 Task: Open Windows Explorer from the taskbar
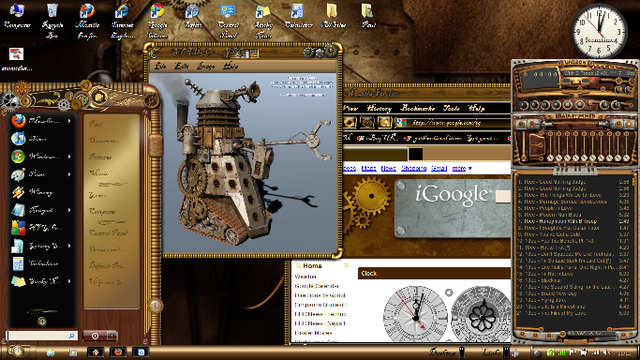51,353
